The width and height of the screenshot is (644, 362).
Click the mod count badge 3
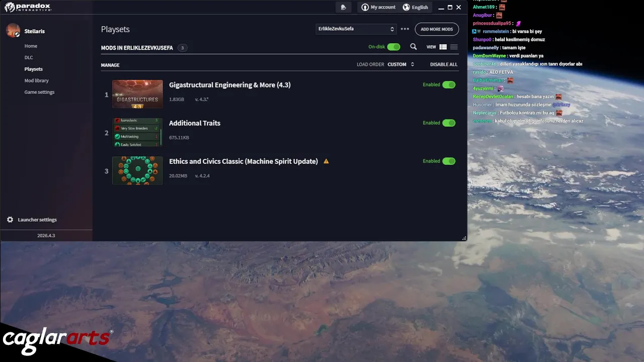[x=182, y=48]
